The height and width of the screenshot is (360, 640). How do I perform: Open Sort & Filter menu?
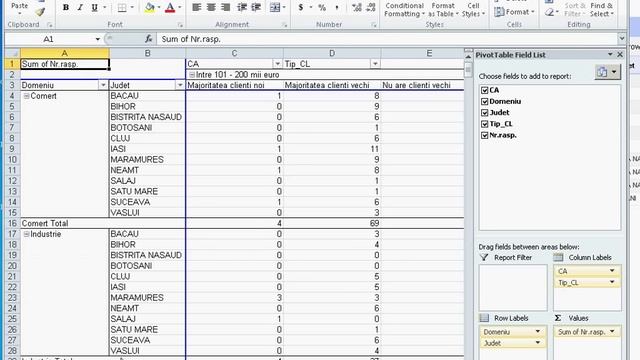coord(575,10)
